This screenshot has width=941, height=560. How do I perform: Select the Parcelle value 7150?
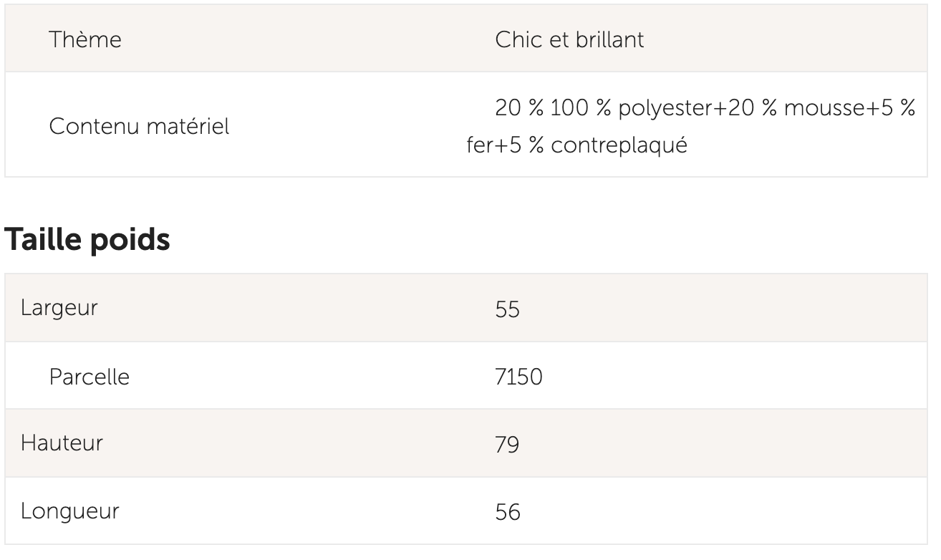pos(518,376)
